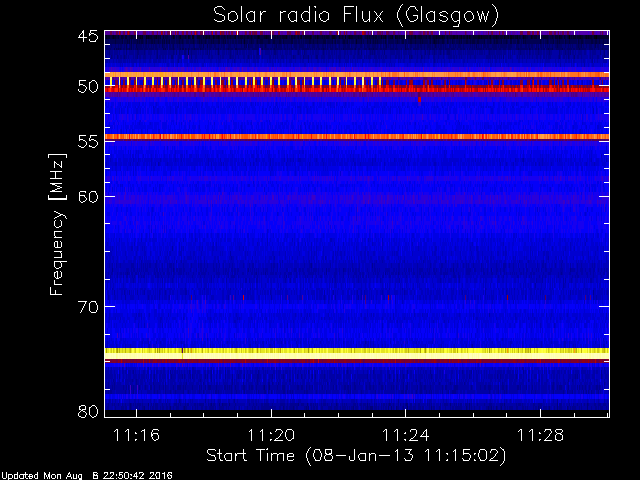Click the orange band just above 50 MHz
This screenshot has width=640, height=480.
357,75
